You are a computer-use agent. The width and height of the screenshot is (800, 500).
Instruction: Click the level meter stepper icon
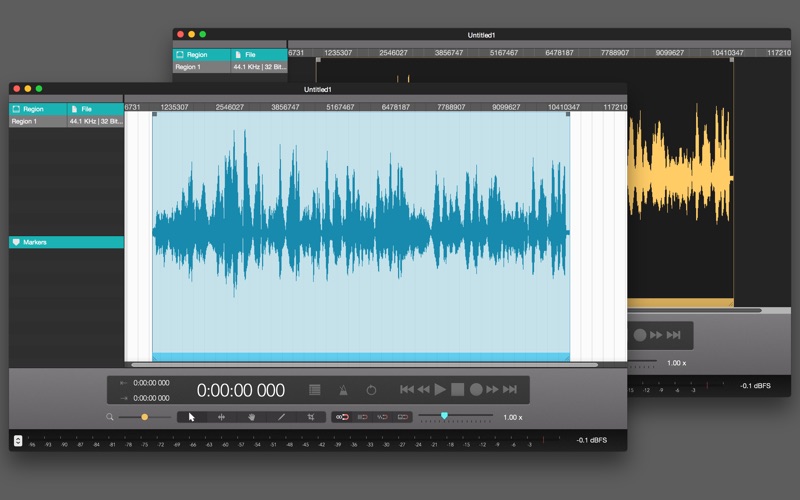(x=18, y=440)
